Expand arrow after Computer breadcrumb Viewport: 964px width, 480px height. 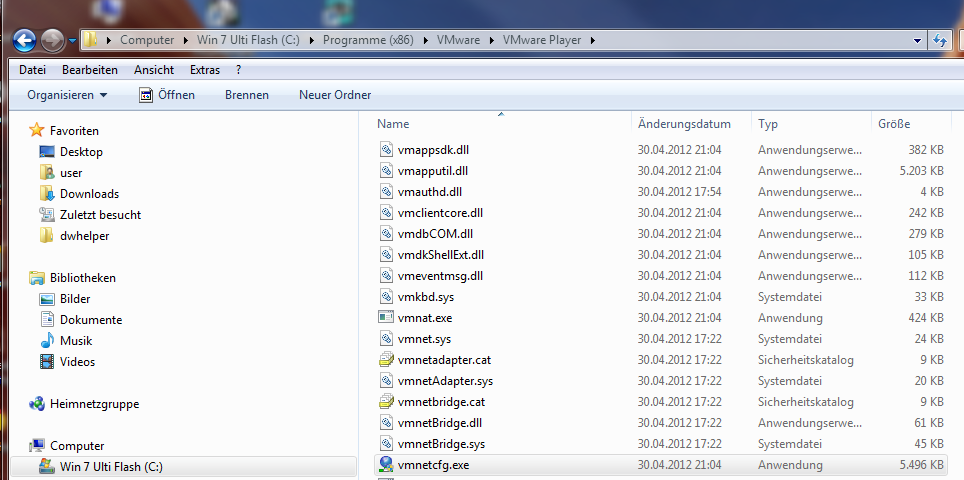[x=186, y=41]
